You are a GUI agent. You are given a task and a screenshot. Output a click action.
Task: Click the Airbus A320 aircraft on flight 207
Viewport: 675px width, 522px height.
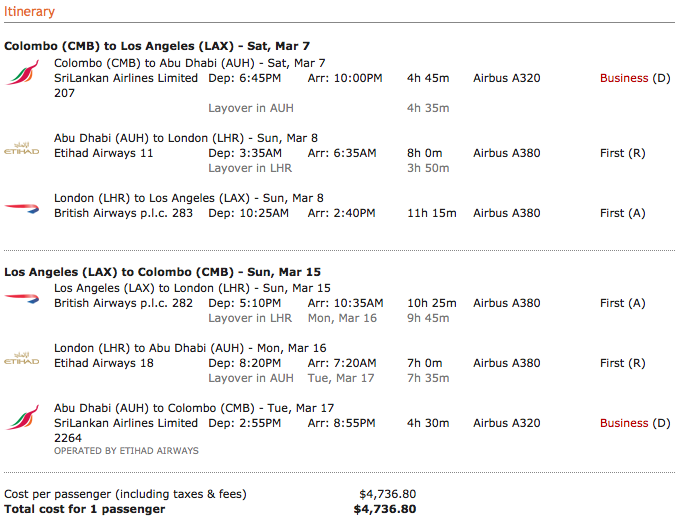click(506, 78)
